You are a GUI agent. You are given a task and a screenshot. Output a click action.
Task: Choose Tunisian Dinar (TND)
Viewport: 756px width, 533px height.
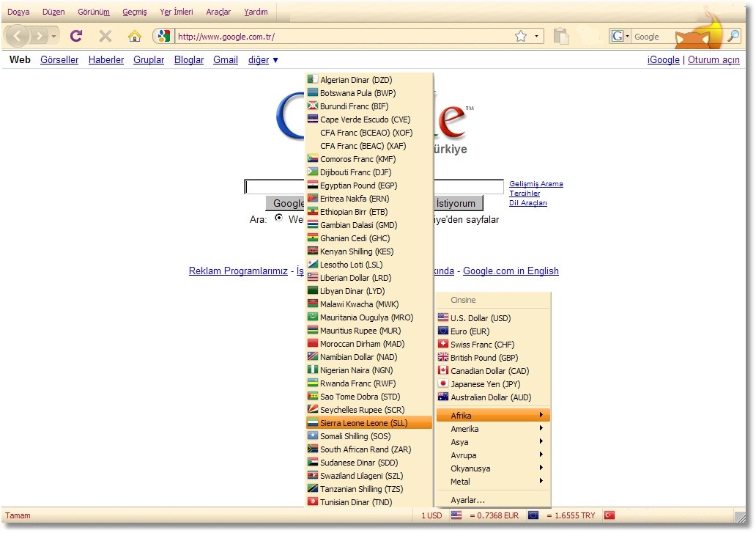point(368,501)
